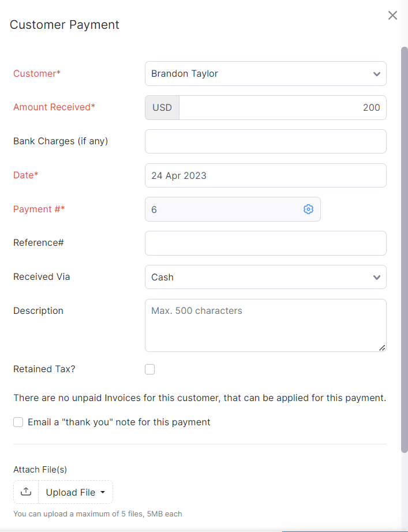This screenshot has height=532, width=408.
Task: Select the Date field showing 24 Apr 2023
Action: coord(265,175)
